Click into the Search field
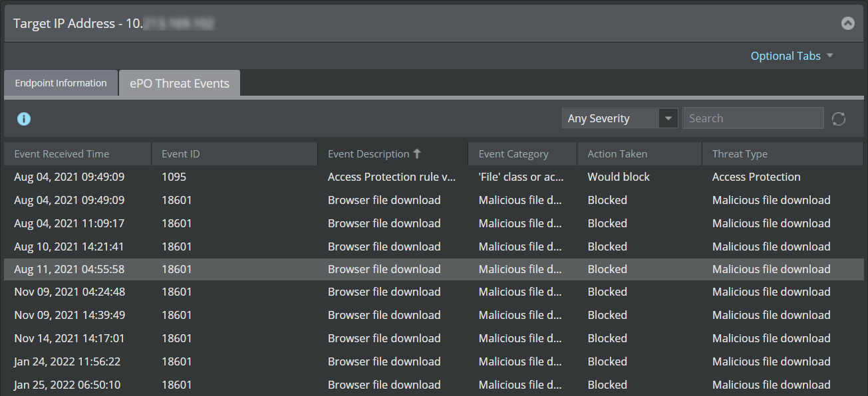The image size is (868, 396). pos(753,118)
